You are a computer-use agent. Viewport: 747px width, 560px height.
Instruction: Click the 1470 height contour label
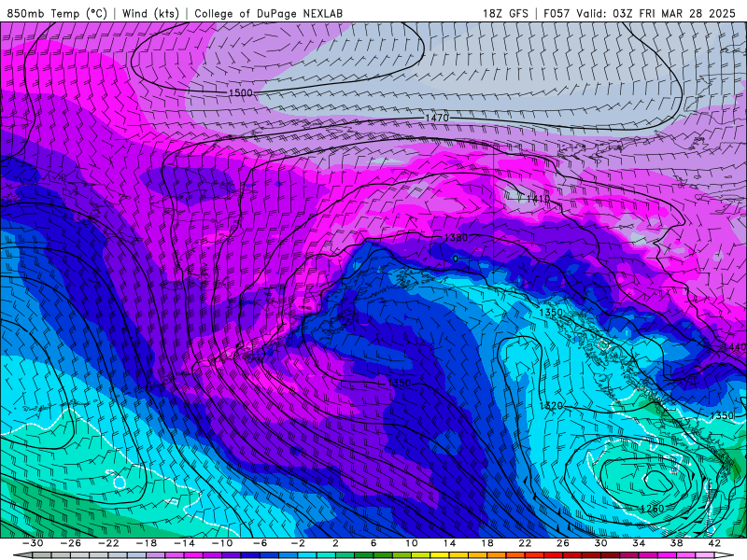tap(437, 118)
